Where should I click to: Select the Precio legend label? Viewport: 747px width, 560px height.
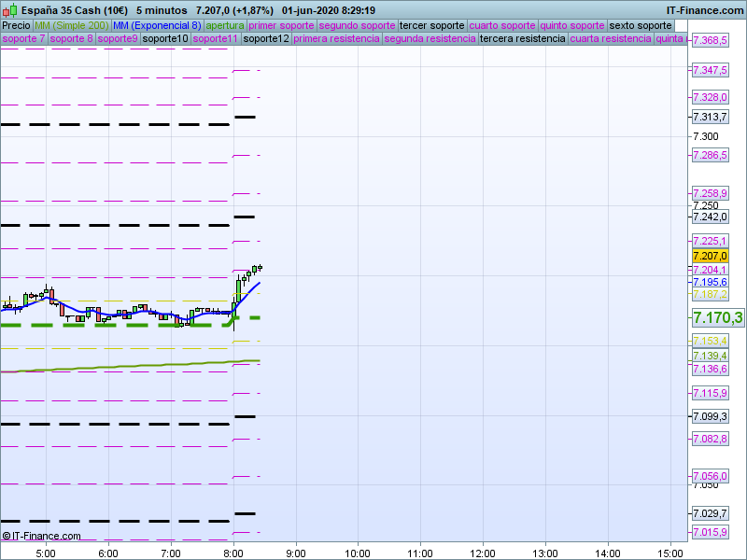point(16,25)
